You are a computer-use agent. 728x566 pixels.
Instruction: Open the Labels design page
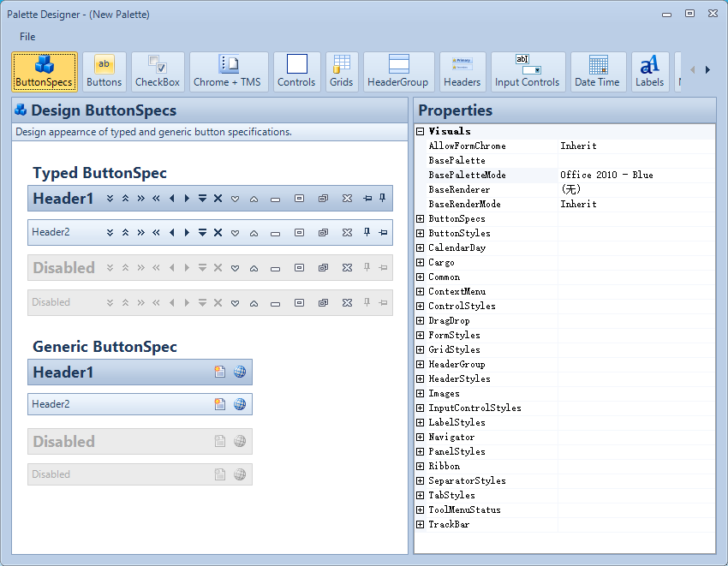click(649, 72)
